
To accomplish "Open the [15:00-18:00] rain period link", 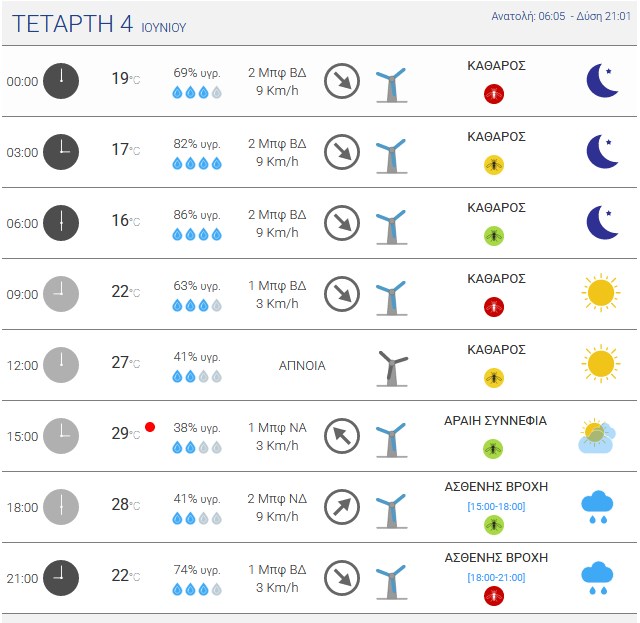I will [496, 506].
